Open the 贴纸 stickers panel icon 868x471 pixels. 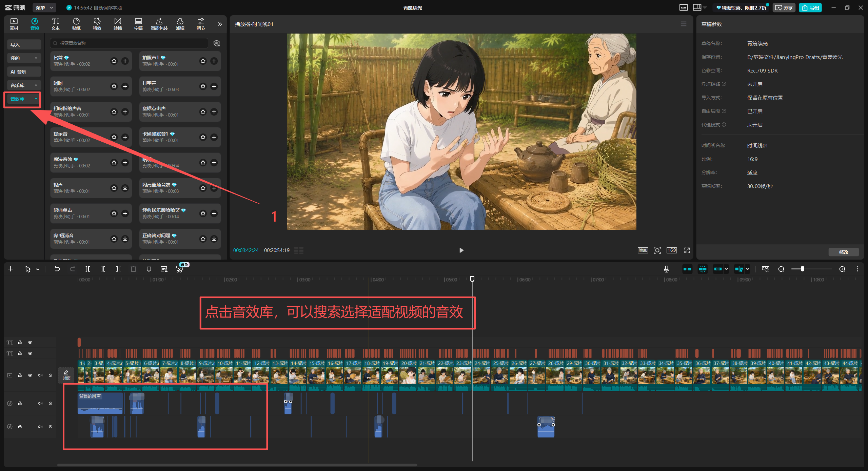(x=76, y=24)
